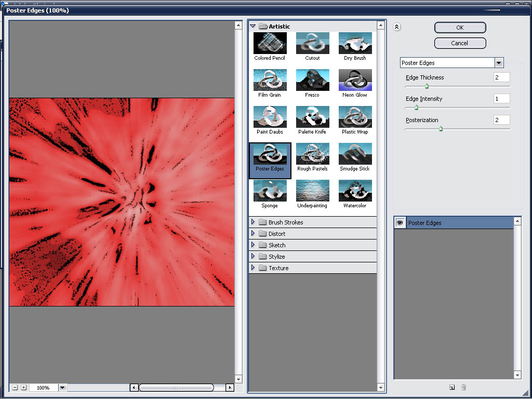
Task: Expand the Brush Strokes folder
Action: 253,222
